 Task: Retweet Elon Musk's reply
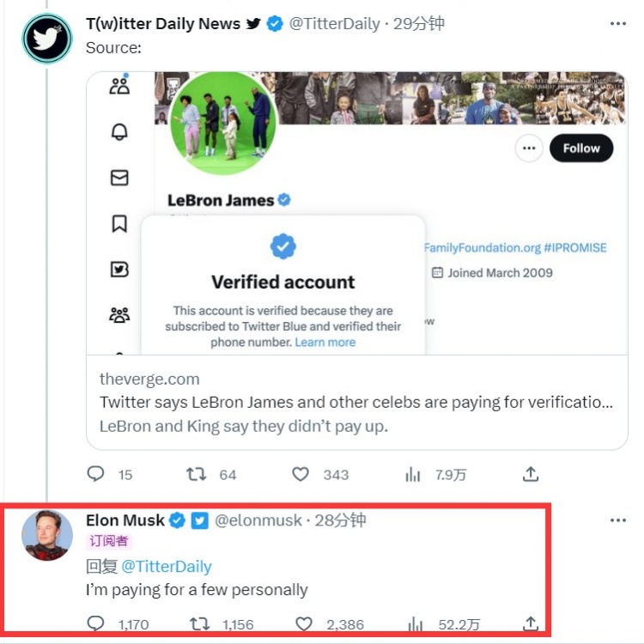click(198, 624)
